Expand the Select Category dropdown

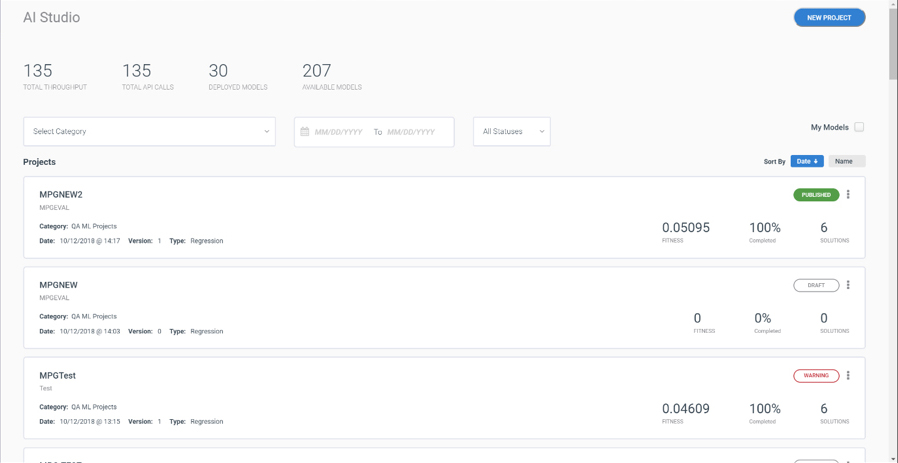(x=149, y=132)
